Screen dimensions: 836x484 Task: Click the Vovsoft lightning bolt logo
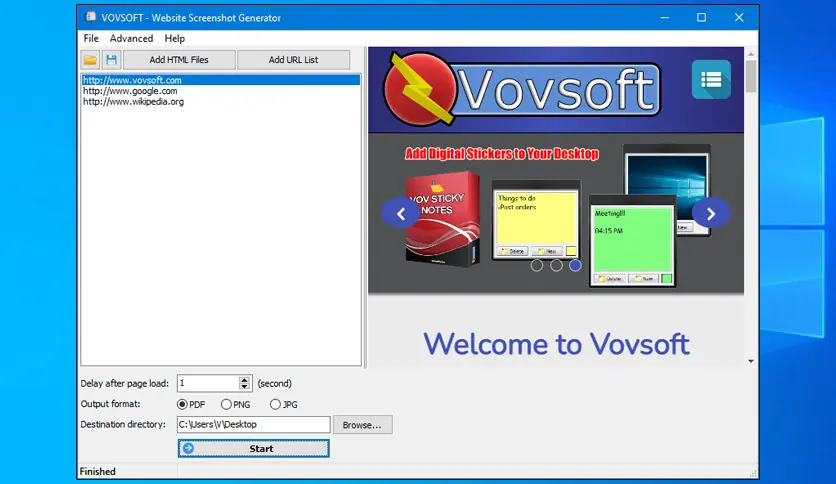(x=420, y=88)
